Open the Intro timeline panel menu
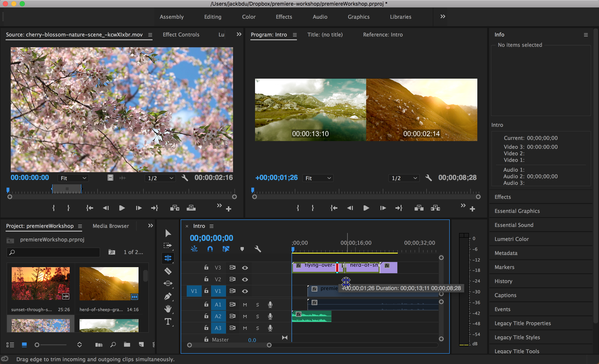 pos(211,226)
